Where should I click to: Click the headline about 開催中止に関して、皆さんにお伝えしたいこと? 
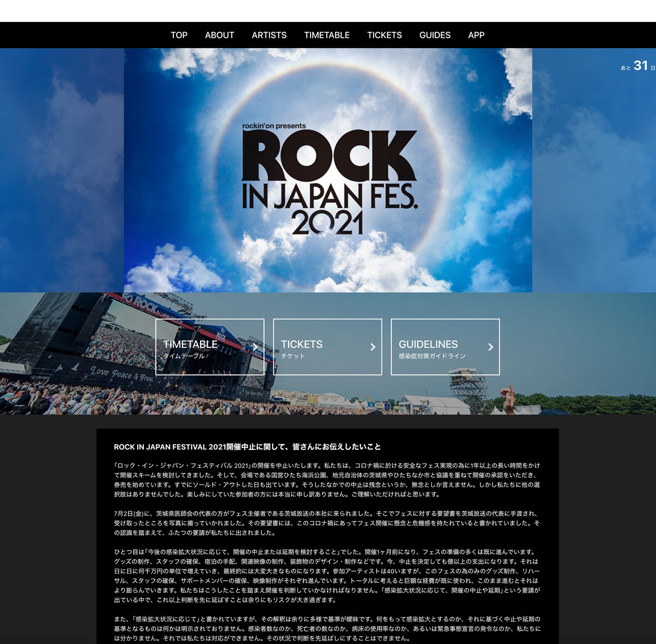[247, 447]
